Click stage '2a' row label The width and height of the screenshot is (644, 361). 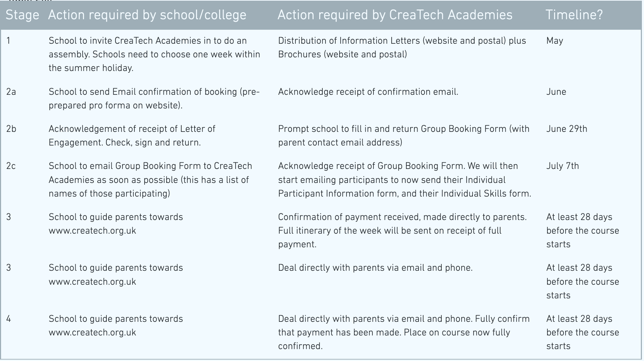click(x=11, y=92)
